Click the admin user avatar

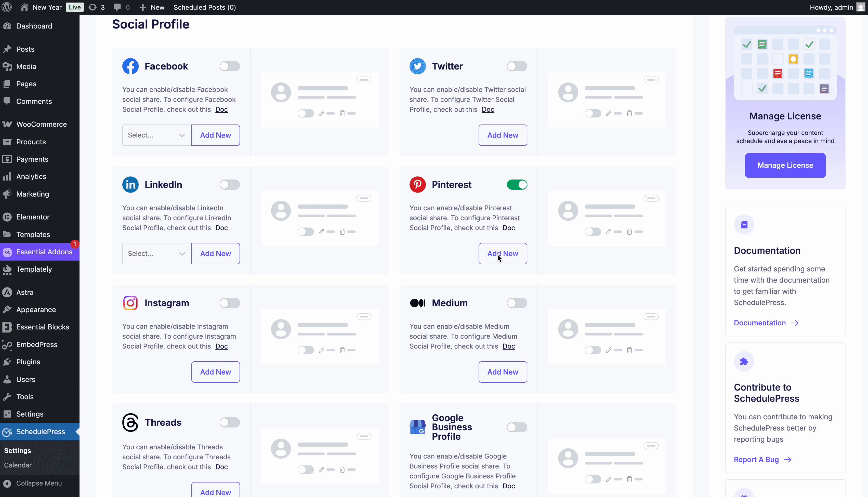pyautogui.click(x=861, y=7)
